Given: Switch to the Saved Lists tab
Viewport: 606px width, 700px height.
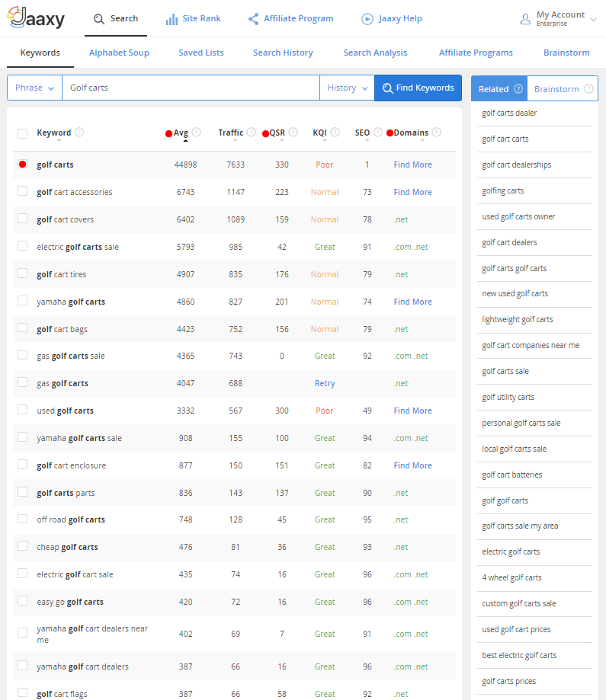Looking at the screenshot, I should 201,53.
